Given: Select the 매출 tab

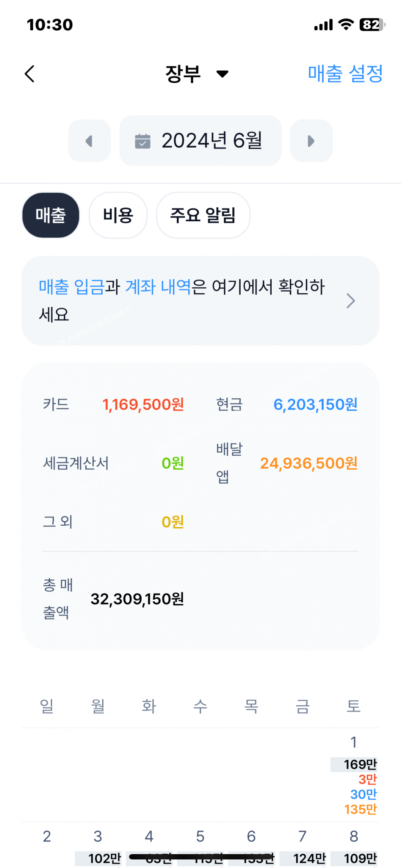Looking at the screenshot, I should 51,215.
